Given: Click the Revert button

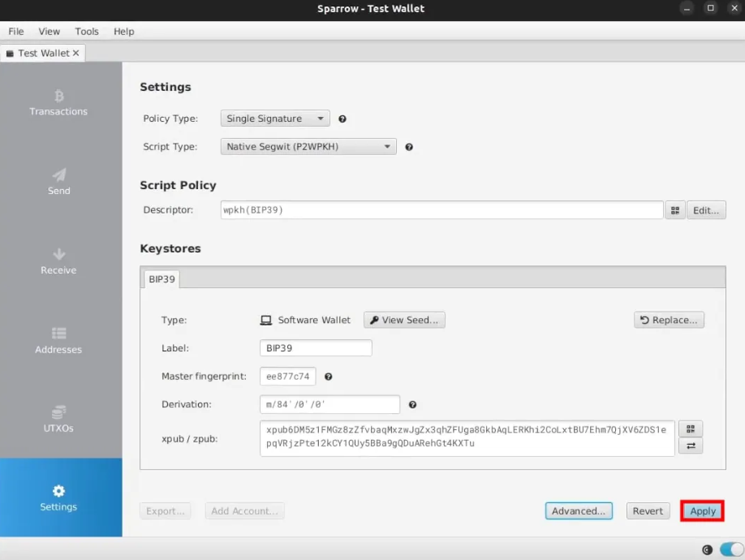Looking at the screenshot, I should click(x=648, y=511).
